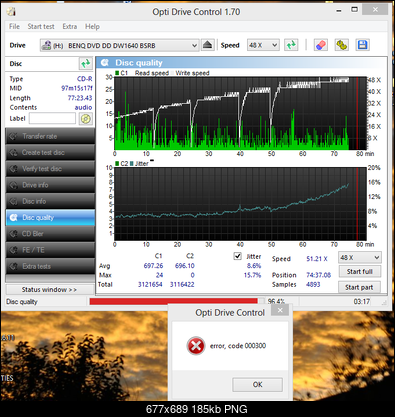Click the Write speed legend label
The image size is (395, 417).
point(192,73)
